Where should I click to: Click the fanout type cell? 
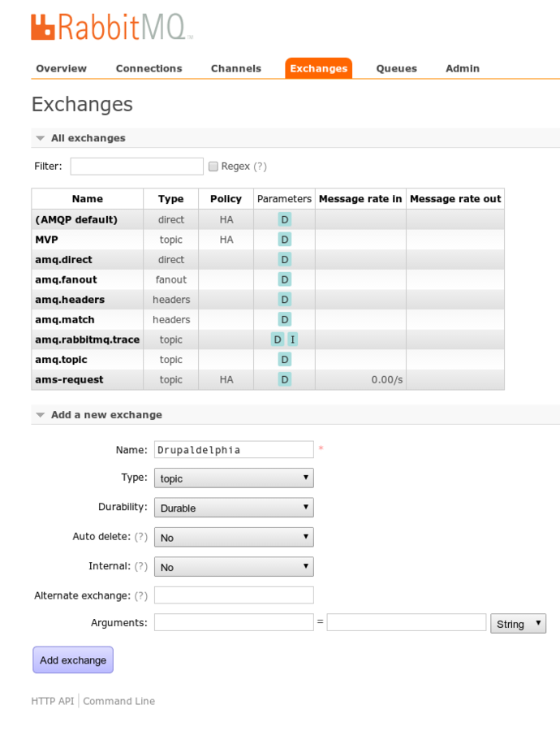(x=171, y=279)
